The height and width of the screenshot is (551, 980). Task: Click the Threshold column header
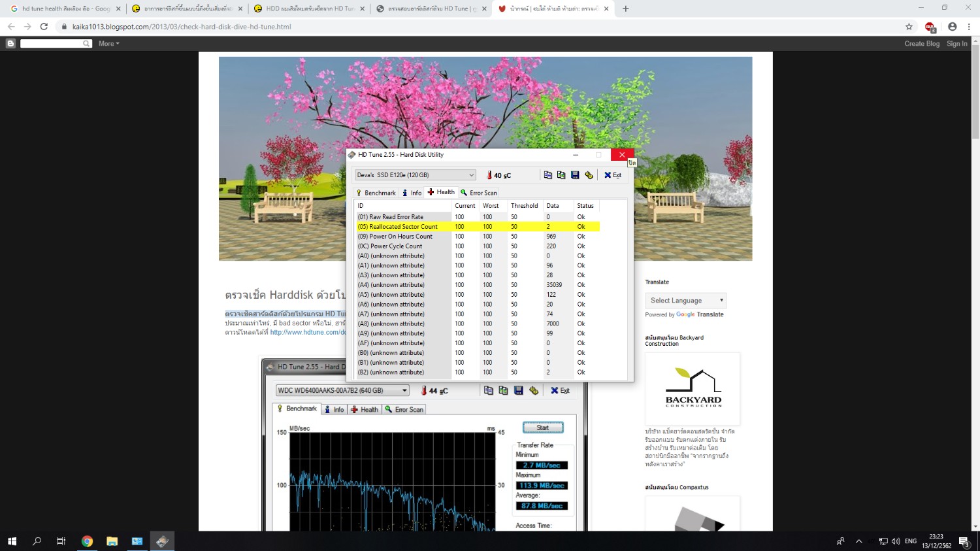tap(525, 206)
